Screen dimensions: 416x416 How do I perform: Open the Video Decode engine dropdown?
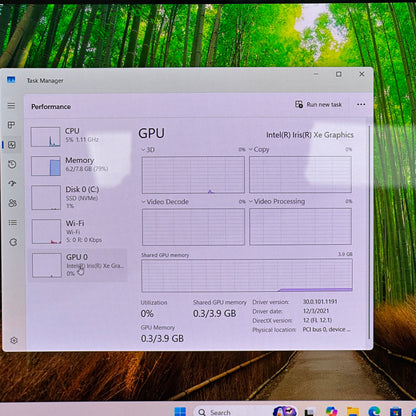165,202
